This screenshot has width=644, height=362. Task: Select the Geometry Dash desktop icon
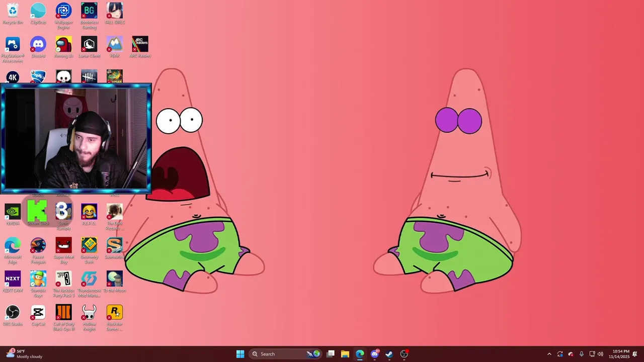click(x=89, y=251)
